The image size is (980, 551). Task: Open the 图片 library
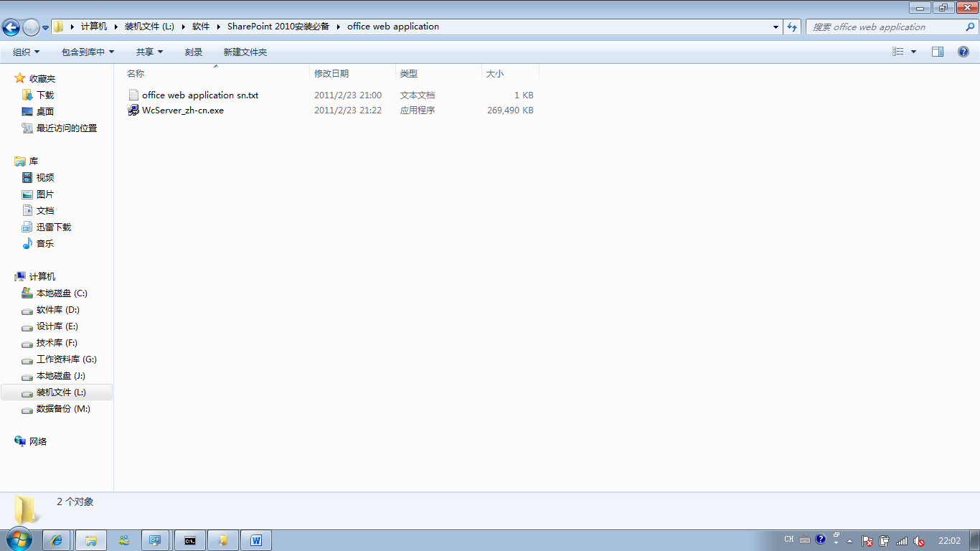[45, 194]
